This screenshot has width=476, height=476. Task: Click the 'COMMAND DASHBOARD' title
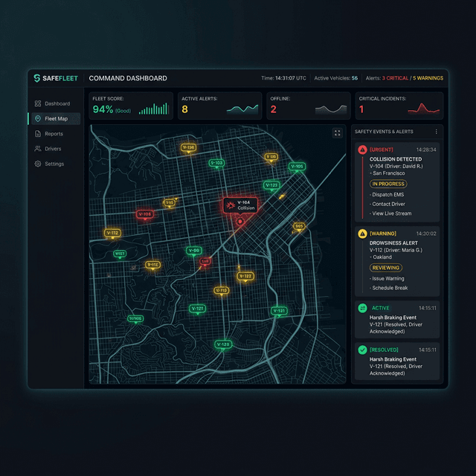(x=128, y=78)
